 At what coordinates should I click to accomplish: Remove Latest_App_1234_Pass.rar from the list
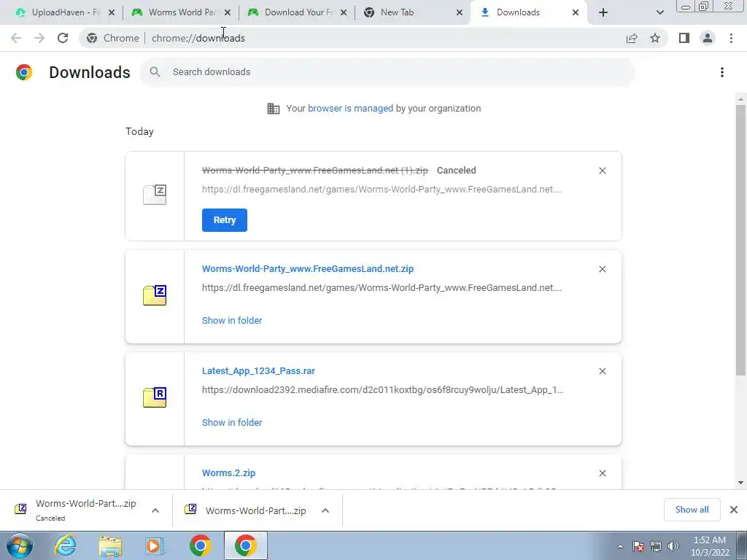pyautogui.click(x=602, y=371)
